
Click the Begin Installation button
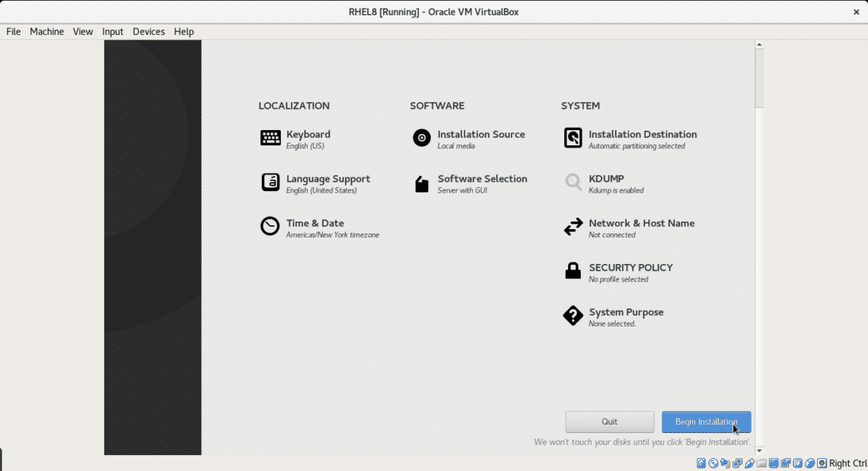(707, 422)
